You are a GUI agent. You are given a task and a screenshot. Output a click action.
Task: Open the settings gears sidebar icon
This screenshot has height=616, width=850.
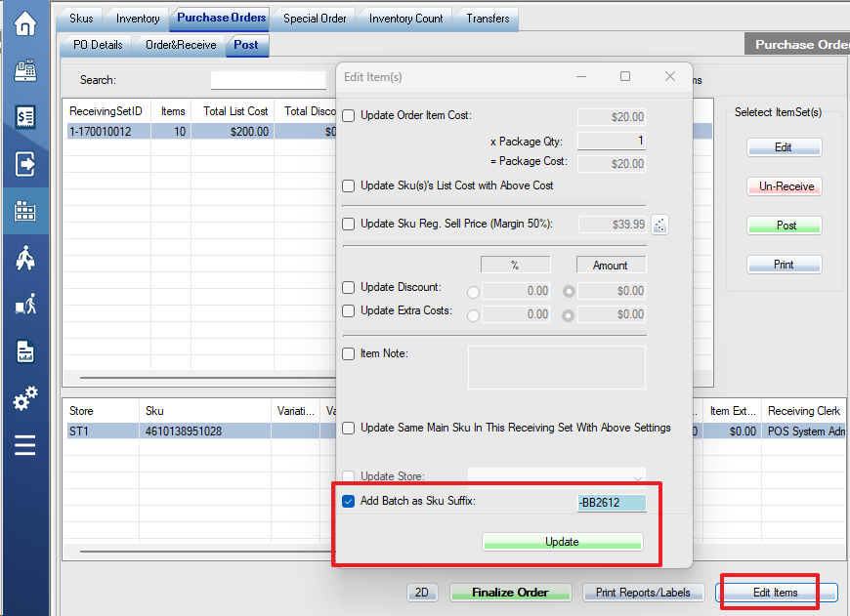coord(25,398)
